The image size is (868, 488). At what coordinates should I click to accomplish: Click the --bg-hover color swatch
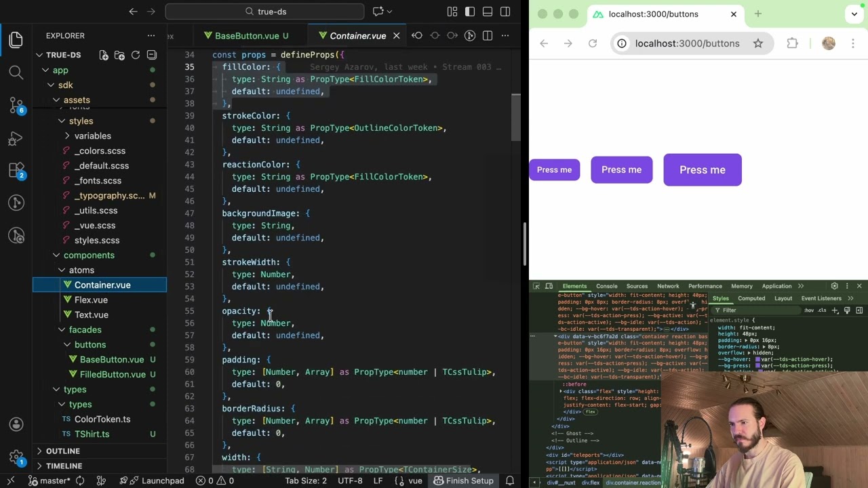(x=758, y=359)
